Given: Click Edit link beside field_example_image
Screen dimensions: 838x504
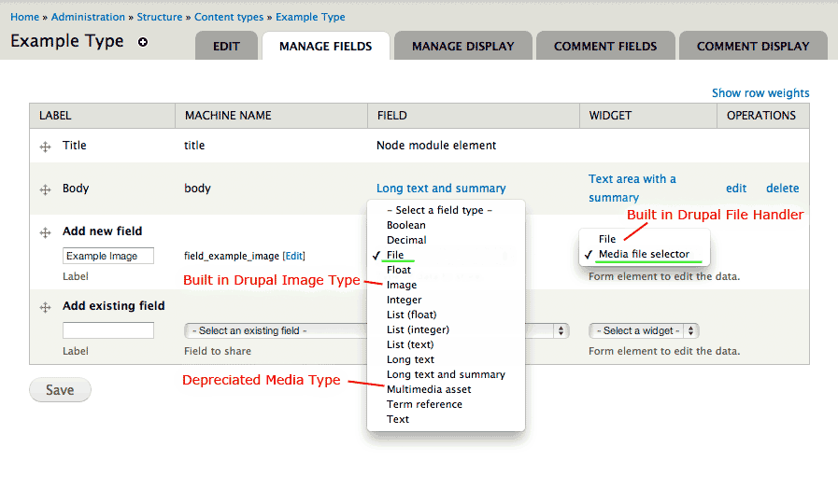Looking at the screenshot, I should (x=294, y=256).
